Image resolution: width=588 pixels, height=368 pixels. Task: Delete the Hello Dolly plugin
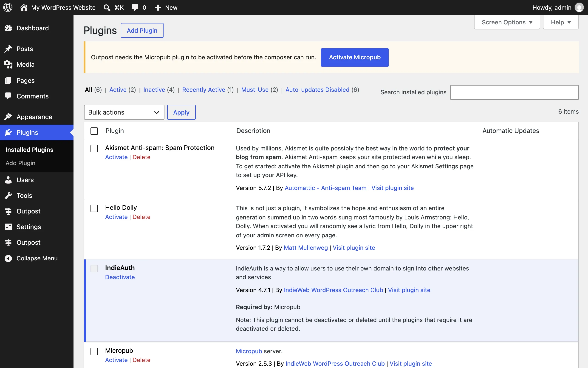click(x=141, y=217)
